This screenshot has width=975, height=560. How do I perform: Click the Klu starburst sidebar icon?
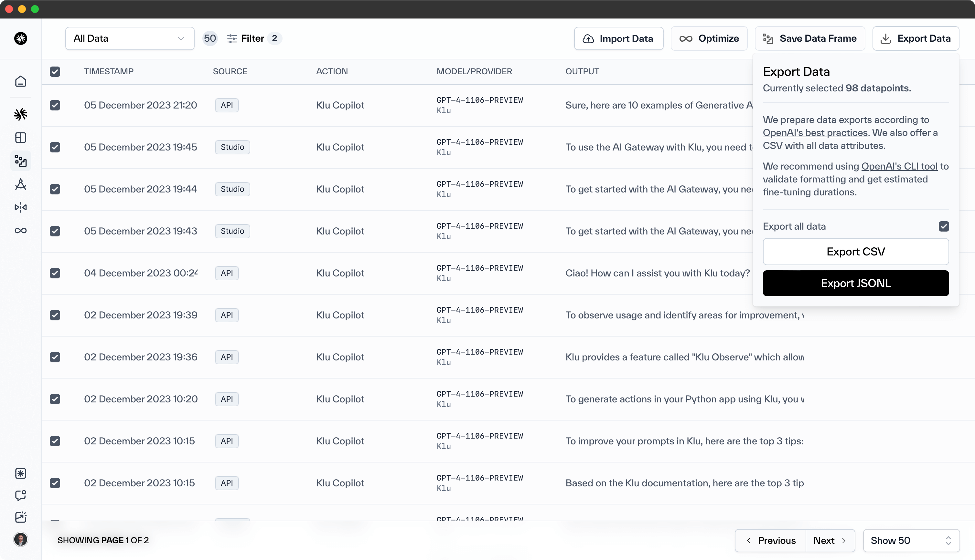tap(20, 114)
